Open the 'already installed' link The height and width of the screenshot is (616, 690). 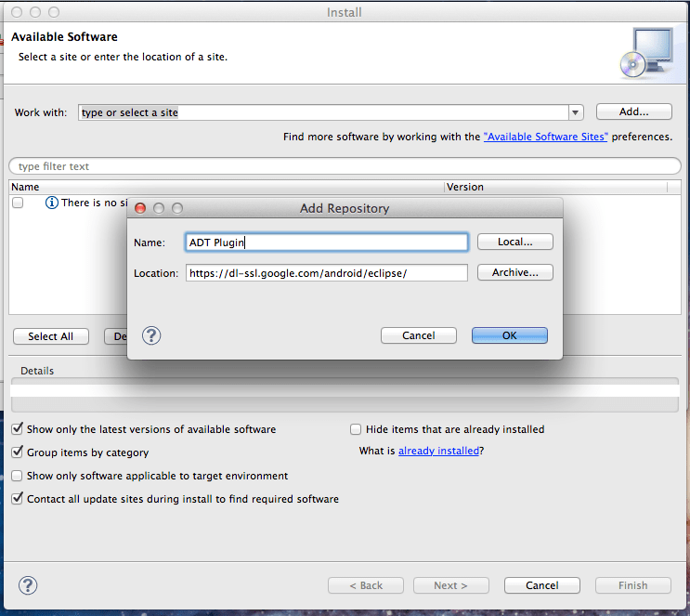[438, 451]
